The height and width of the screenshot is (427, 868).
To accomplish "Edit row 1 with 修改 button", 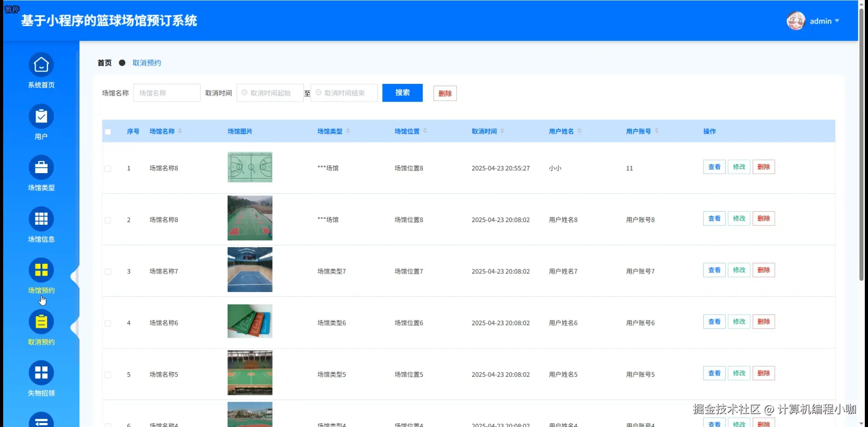I will tap(739, 167).
